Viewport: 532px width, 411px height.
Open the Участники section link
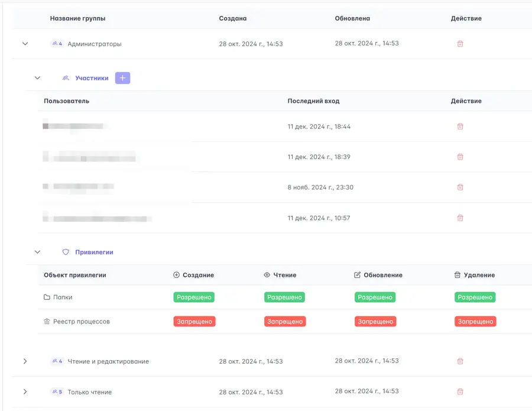click(x=92, y=78)
